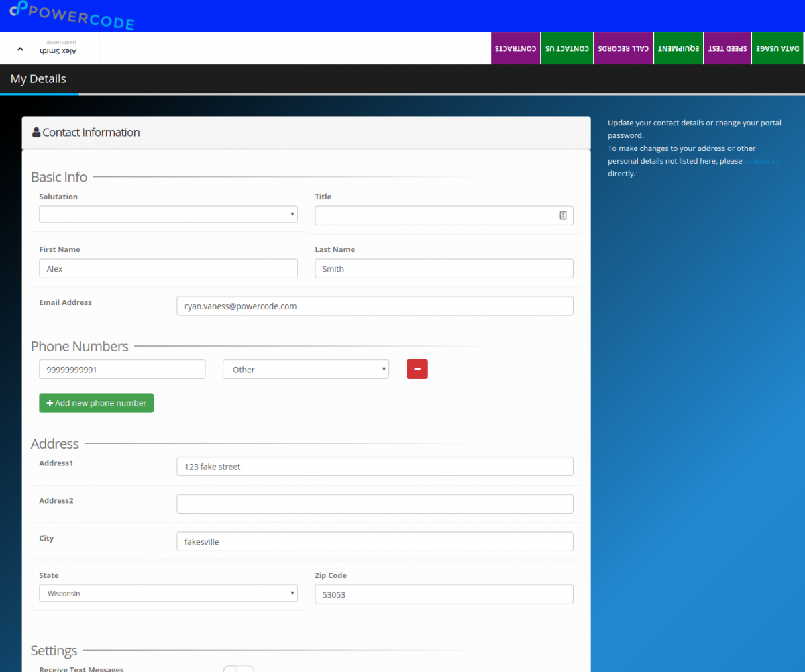Select CONTACT US in the navigation bar

tap(567, 48)
